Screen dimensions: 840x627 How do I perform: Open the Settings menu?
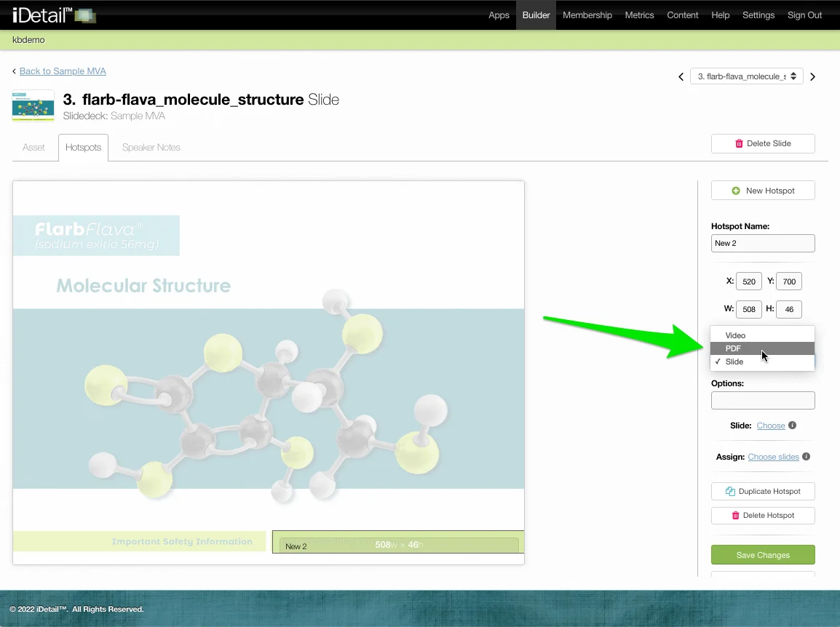click(758, 15)
